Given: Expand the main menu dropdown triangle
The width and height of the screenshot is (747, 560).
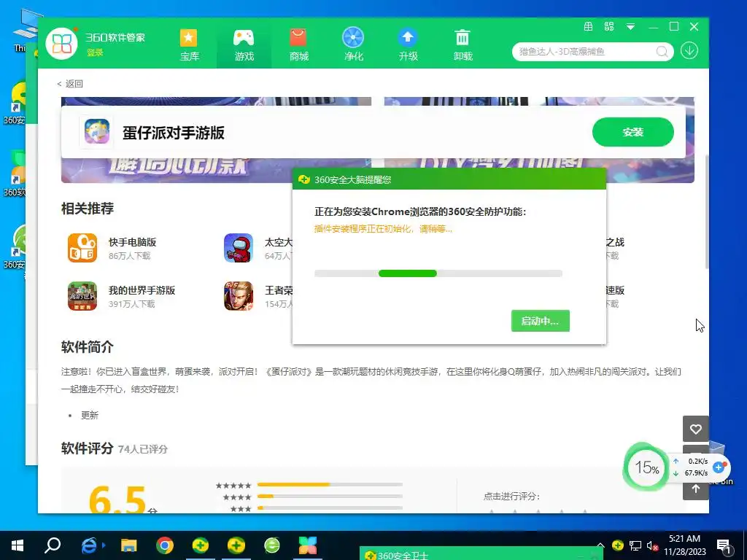Looking at the screenshot, I should [630, 27].
